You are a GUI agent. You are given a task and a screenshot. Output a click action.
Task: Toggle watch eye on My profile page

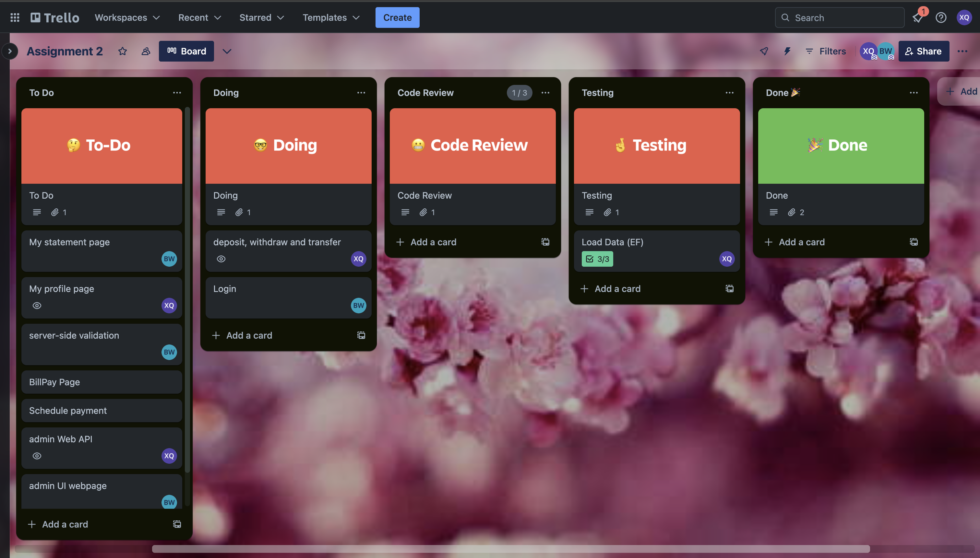click(37, 306)
